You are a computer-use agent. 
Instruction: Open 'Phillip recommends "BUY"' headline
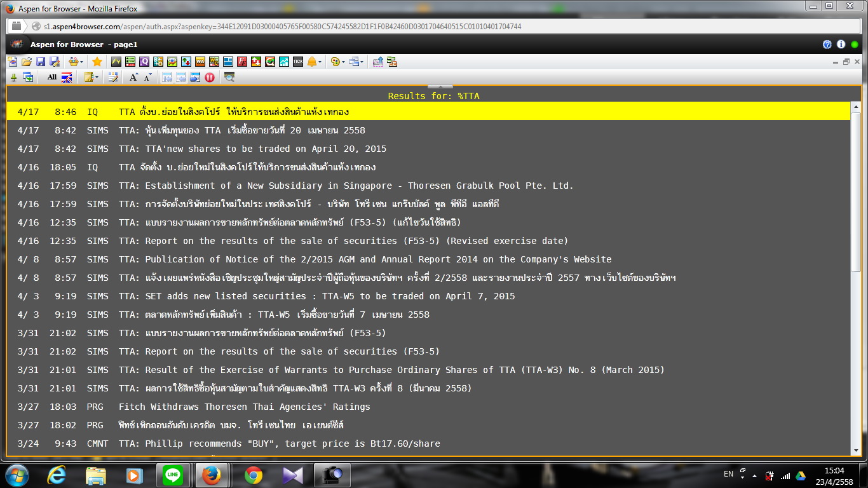(x=429, y=444)
